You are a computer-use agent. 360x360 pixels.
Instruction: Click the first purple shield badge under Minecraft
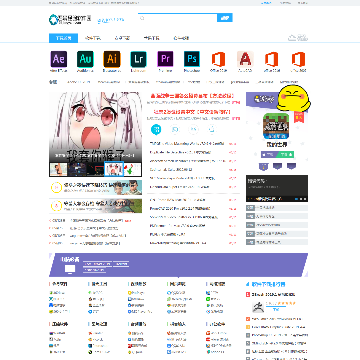(x=263, y=166)
